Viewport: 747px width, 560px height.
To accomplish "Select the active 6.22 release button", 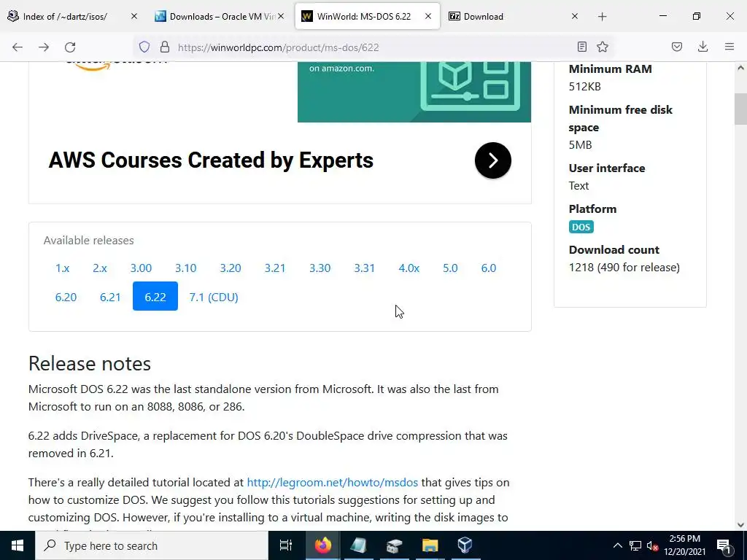I will [x=155, y=296].
